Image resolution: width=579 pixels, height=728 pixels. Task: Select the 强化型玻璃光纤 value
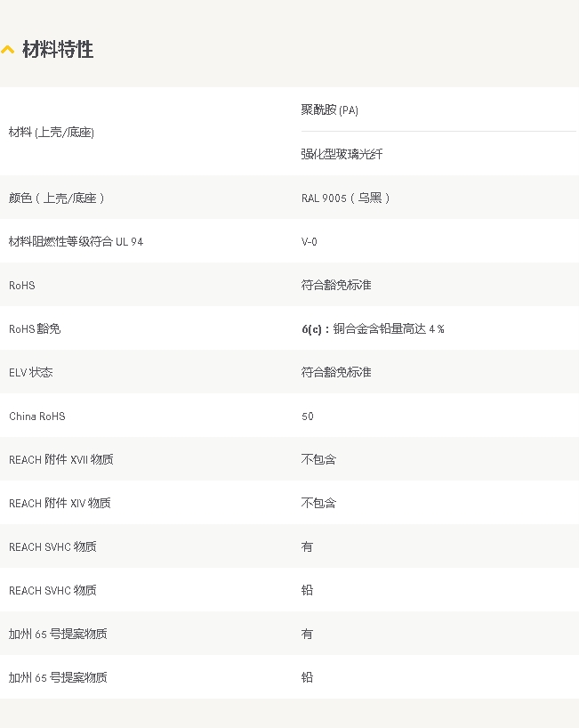point(342,154)
